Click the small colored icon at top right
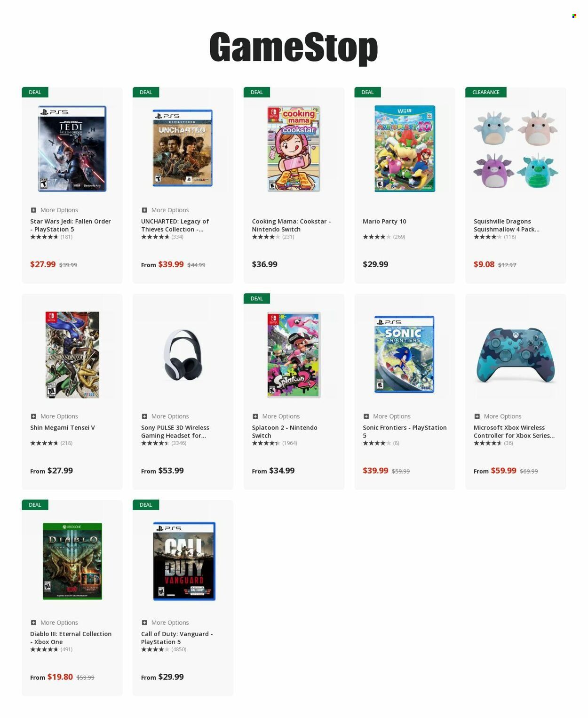Viewport: 588px width, 718px height. 574,16
